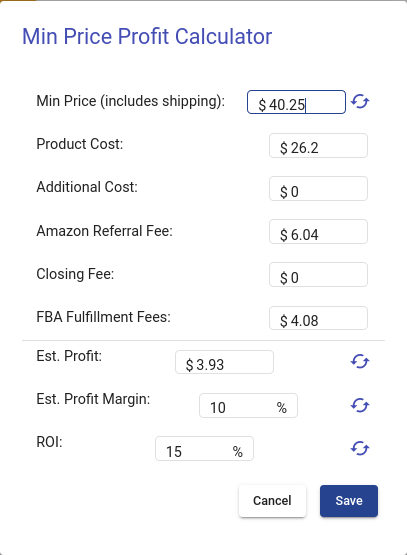Click the refresh icon in the ROI row
407x555 pixels.
360,448
